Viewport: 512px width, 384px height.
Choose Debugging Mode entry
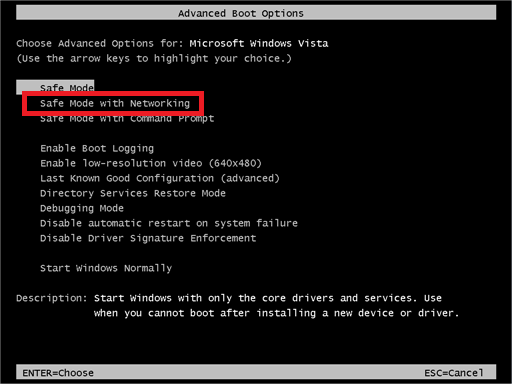click(82, 208)
